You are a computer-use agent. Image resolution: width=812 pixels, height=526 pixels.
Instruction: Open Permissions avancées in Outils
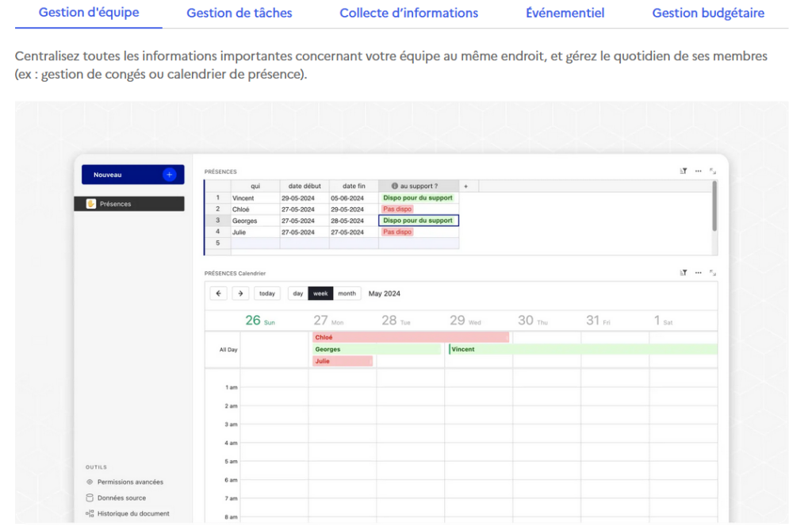click(129, 482)
